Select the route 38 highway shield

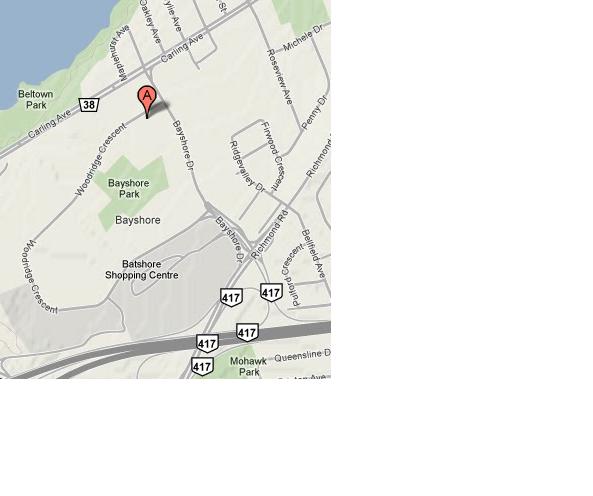pos(89,104)
